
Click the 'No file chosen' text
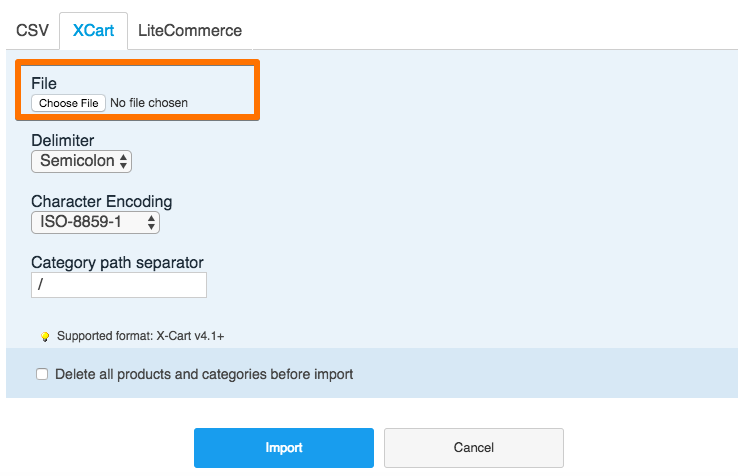[149, 103]
